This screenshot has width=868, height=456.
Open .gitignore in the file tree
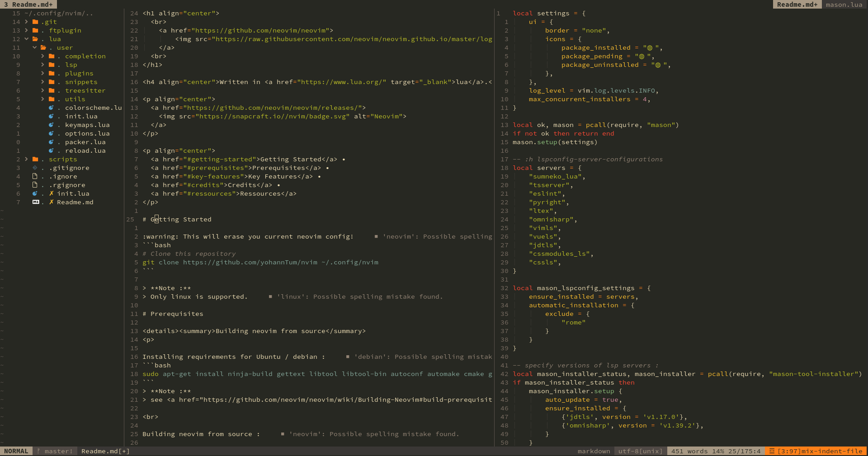point(69,168)
